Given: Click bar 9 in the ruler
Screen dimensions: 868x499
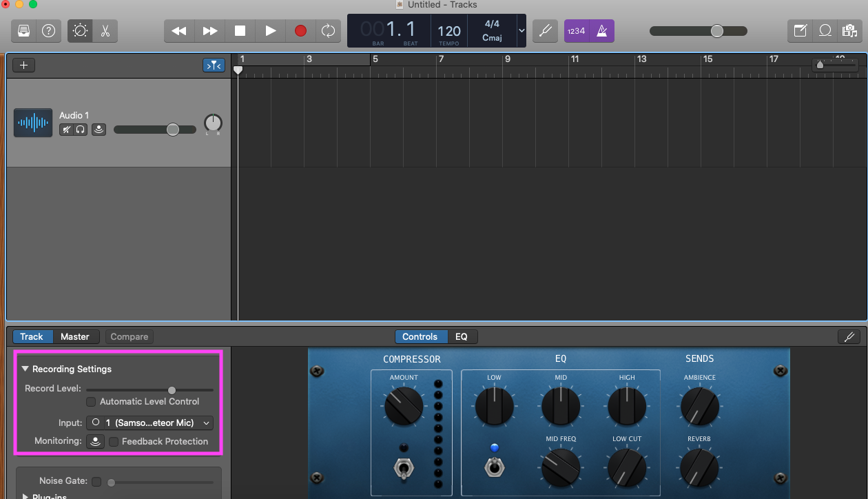Looking at the screenshot, I should 508,59.
